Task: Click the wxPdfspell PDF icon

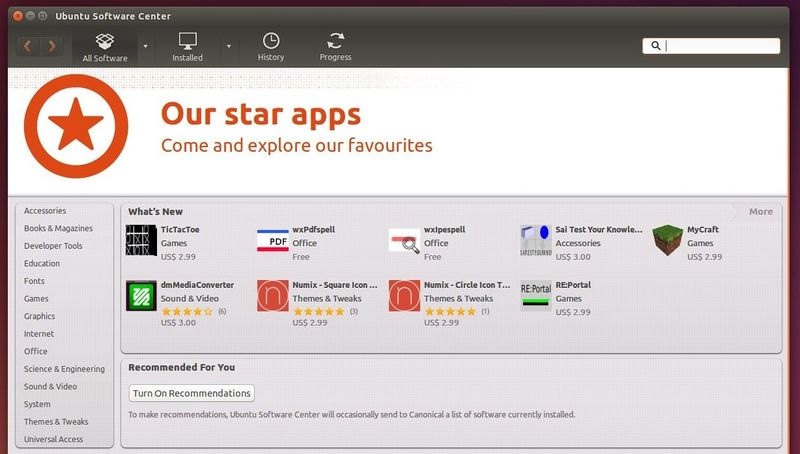Action: click(x=272, y=241)
